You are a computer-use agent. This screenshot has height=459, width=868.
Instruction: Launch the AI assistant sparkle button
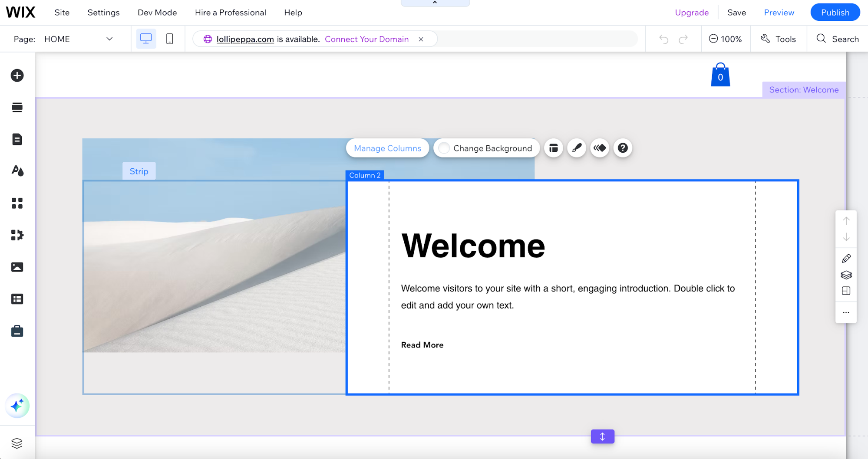click(x=17, y=406)
